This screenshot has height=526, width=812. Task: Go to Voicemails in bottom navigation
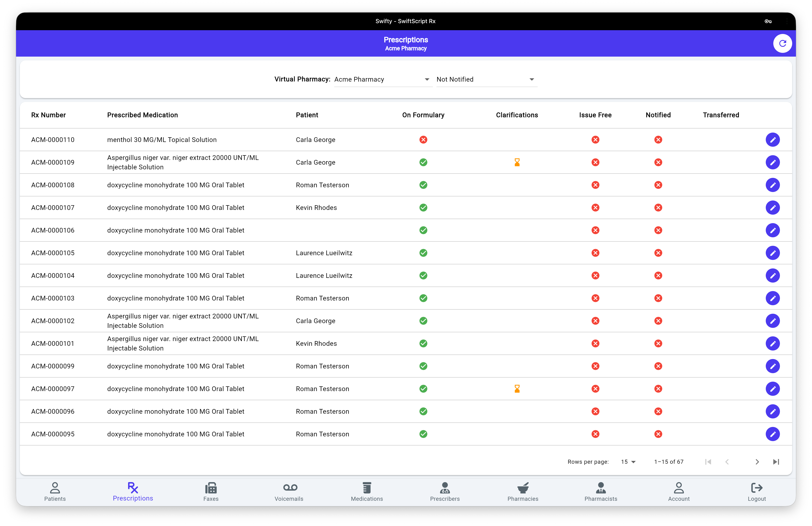click(x=289, y=491)
